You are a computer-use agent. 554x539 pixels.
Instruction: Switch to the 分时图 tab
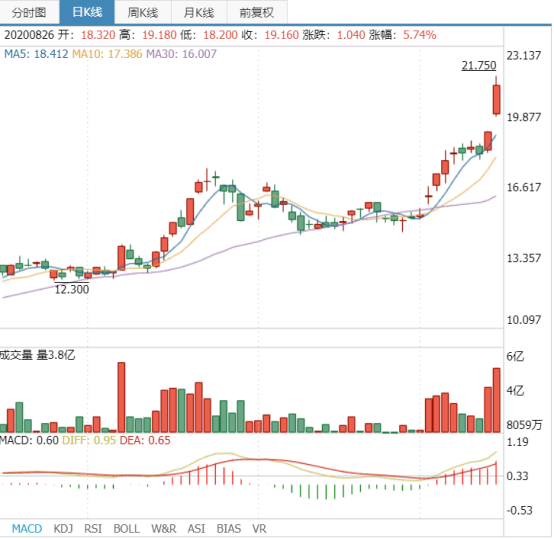coord(29,12)
